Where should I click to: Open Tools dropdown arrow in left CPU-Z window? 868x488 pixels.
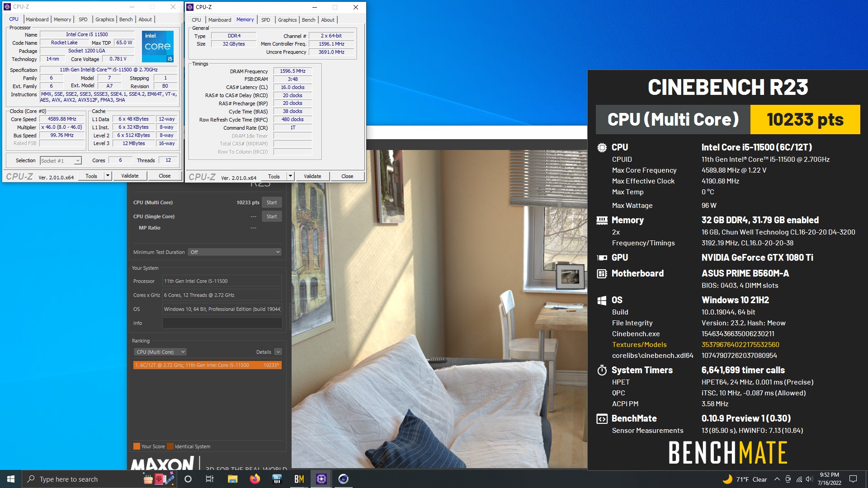tap(108, 176)
